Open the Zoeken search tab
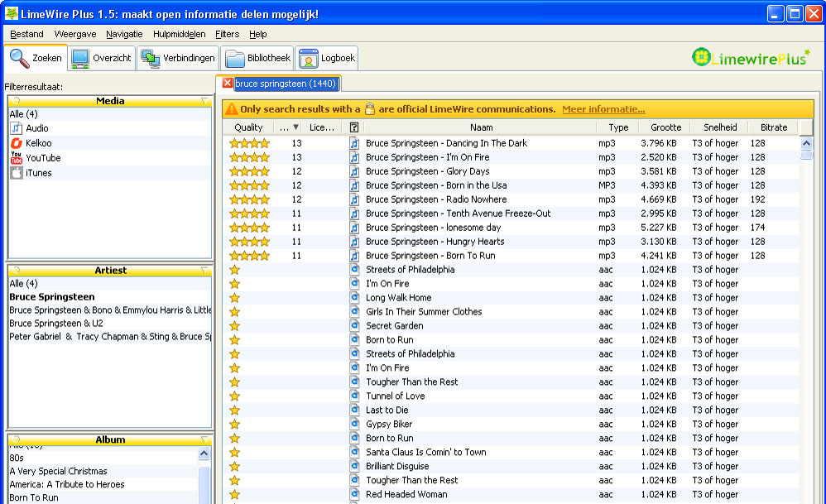 (x=36, y=58)
